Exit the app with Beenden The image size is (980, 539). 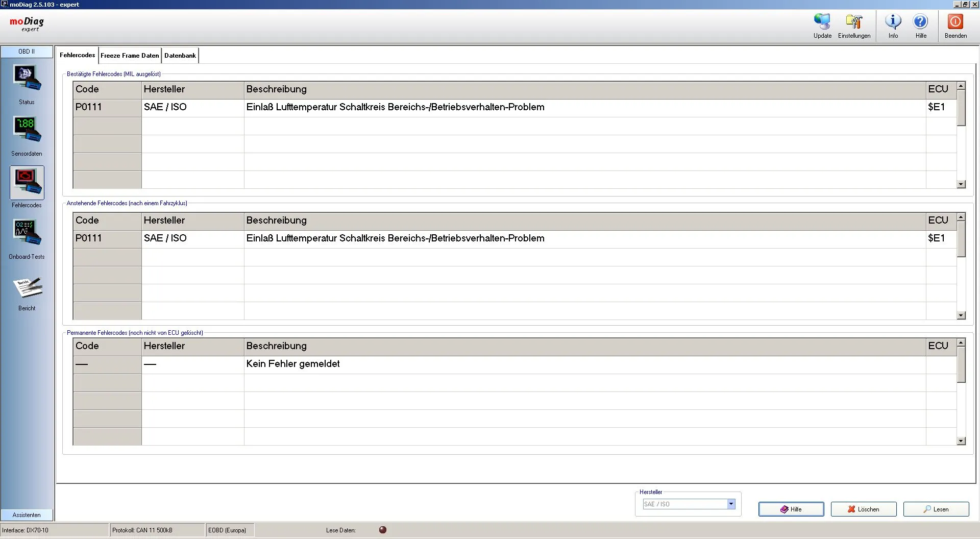(955, 26)
